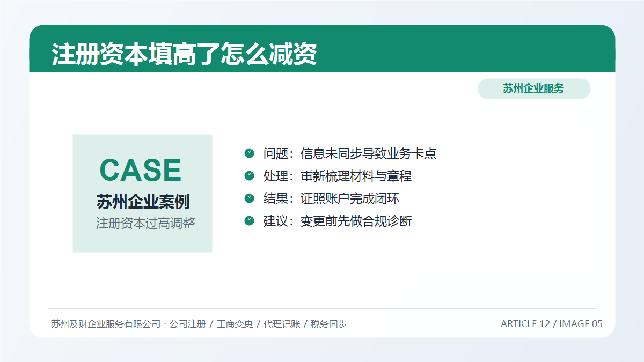The image size is (644, 362).
Task: Click the bullet icon beside 问题
Action: (249, 153)
